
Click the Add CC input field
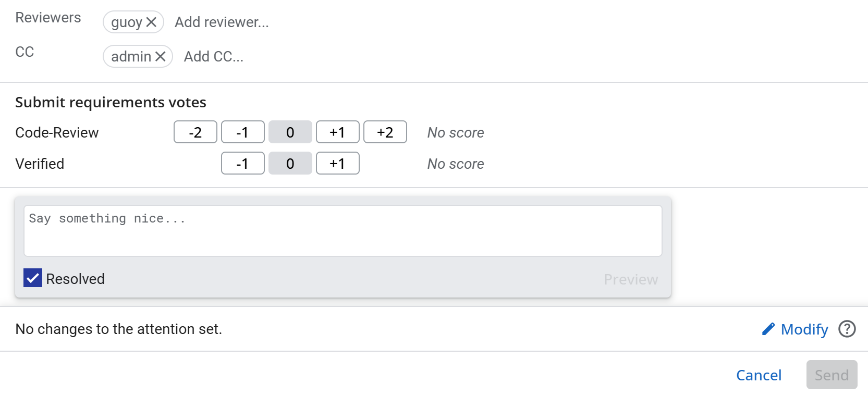(214, 56)
